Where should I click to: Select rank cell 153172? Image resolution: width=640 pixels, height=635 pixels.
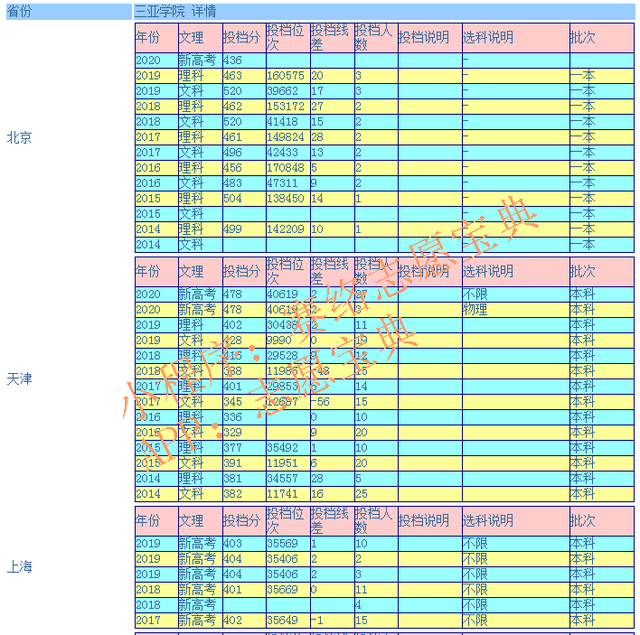point(288,107)
